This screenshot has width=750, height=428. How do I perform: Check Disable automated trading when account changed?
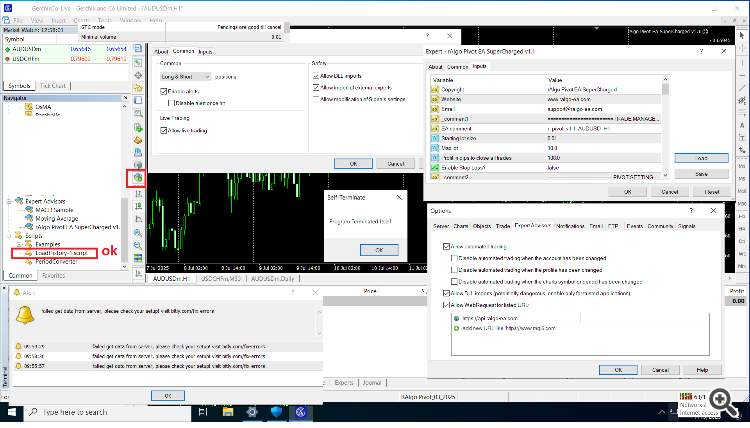[x=454, y=258]
